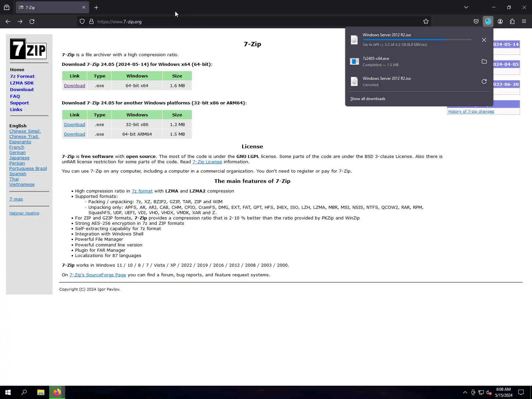Go back to previous page
532x399 pixels.
8,22
